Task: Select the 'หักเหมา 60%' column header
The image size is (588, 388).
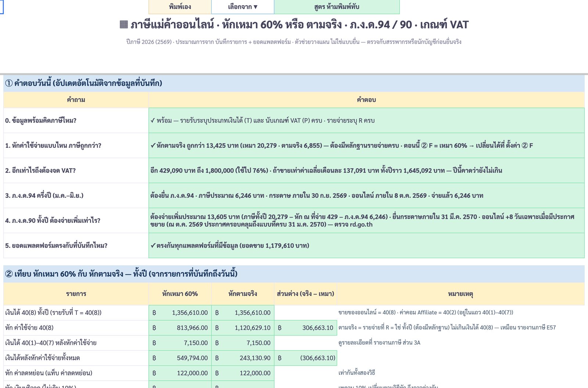Action: [x=180, y=293]
